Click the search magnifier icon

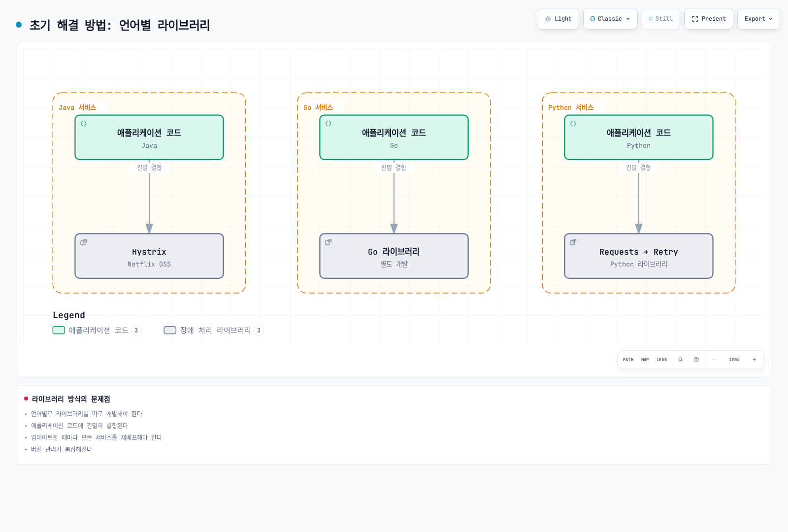click(x=681, y=360)
